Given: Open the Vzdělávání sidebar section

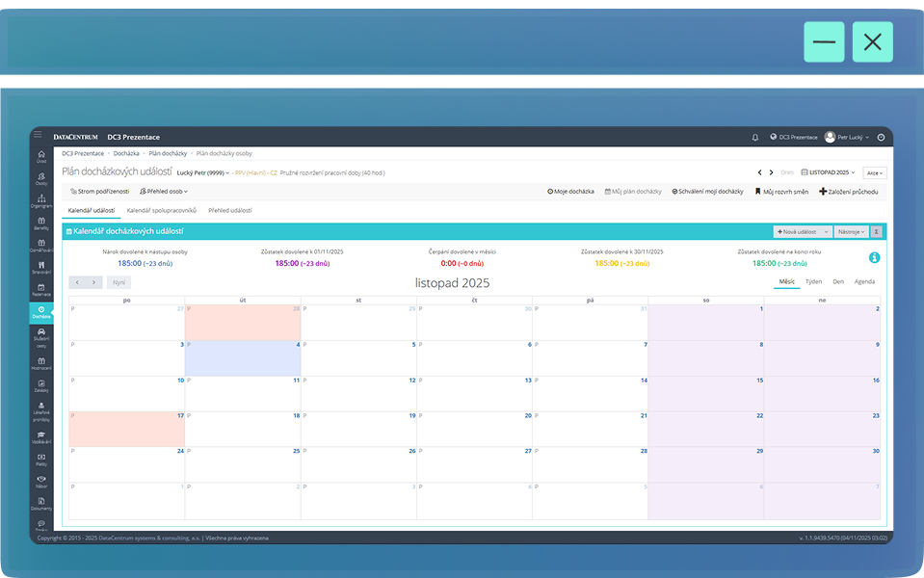Looking at the screenshot, I should [x=41, y=437].
